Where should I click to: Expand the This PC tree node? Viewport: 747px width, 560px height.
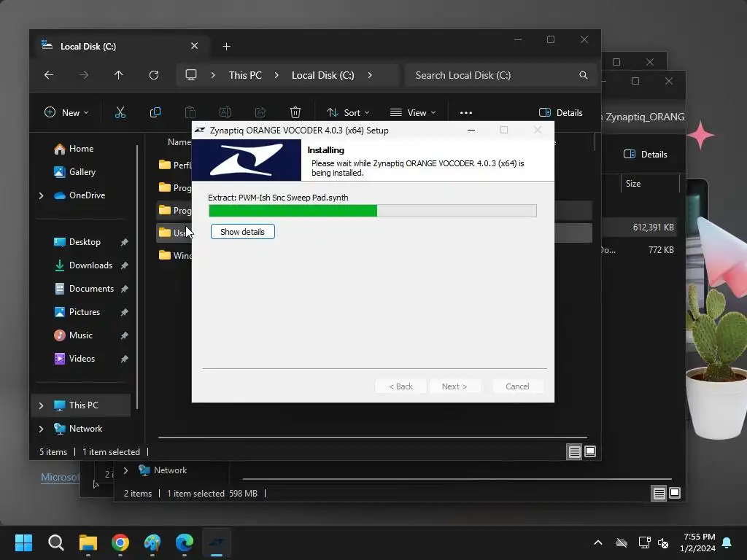[x=41, y=405]
